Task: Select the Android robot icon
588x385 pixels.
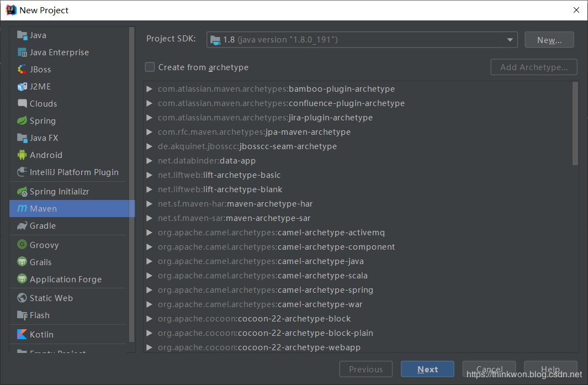Action: (x=22, y=155)
